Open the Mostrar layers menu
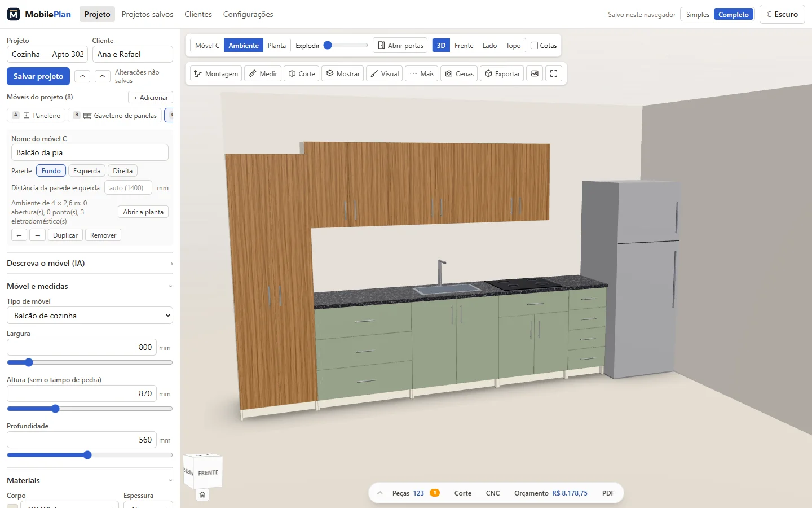The width and height of the screenshot is (812, 508). 343,73
